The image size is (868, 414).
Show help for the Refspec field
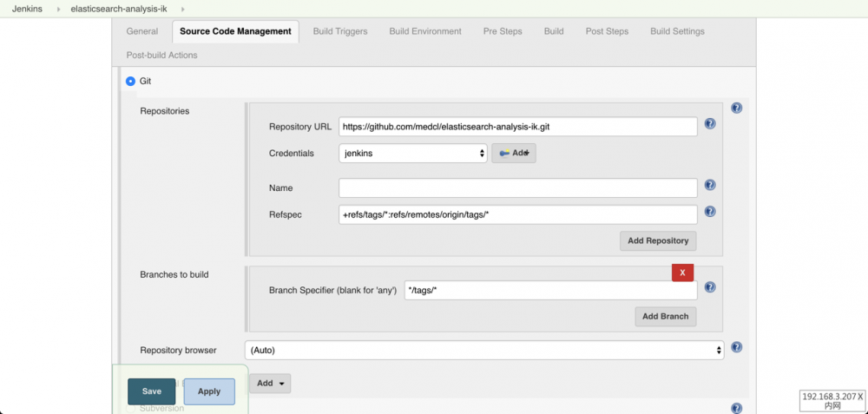click(x=709, y=211)
